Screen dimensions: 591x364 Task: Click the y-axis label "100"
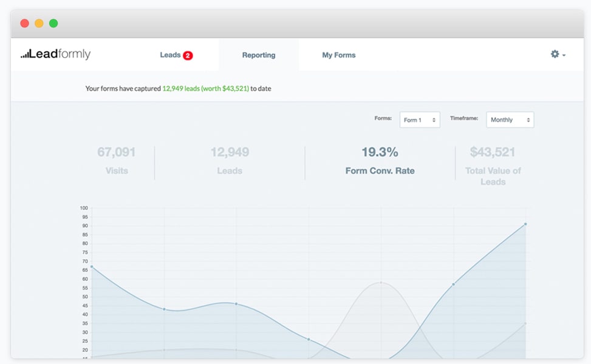(x=84, y=208)
